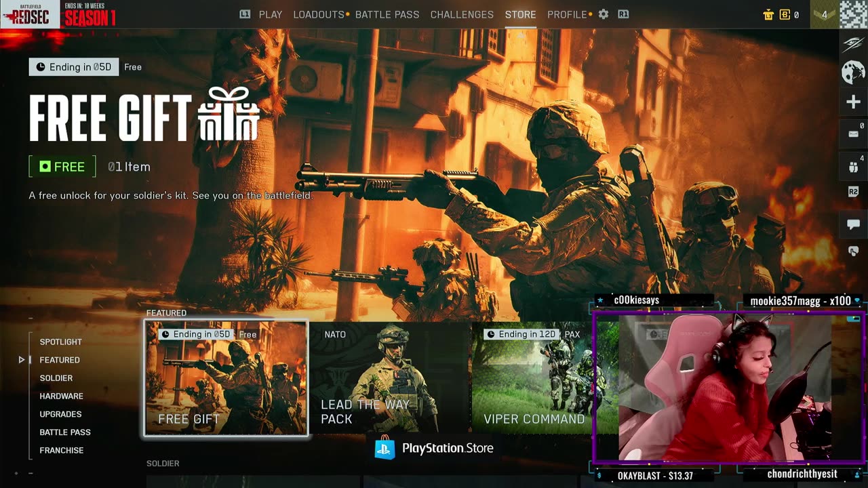Image resolution: width=868 pixels, height=488 pixels.
Task: Click the mookie357magg x100 overlay label
Action: [800, 301]
